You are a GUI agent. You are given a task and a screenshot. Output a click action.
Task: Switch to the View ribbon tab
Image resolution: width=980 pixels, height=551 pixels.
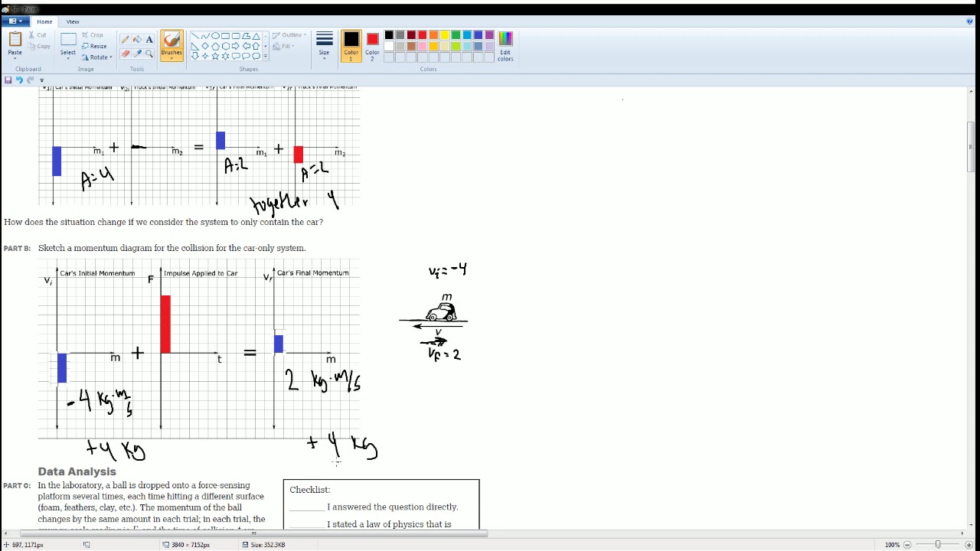coord(73,21)
